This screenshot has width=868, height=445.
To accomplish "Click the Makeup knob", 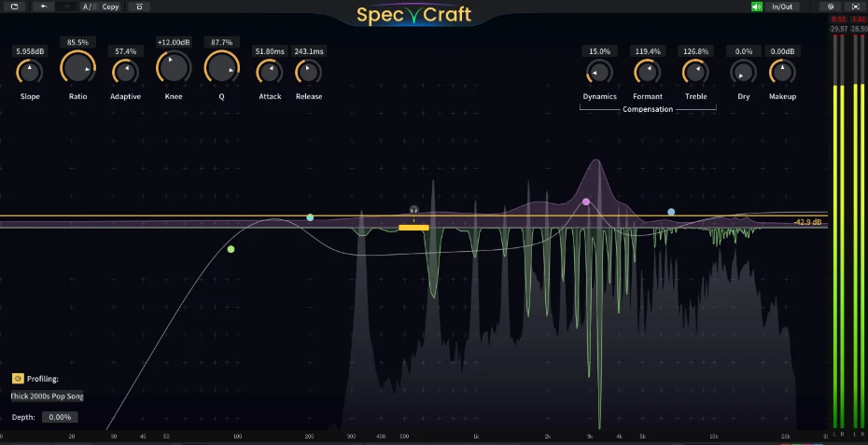I will 783,72.
